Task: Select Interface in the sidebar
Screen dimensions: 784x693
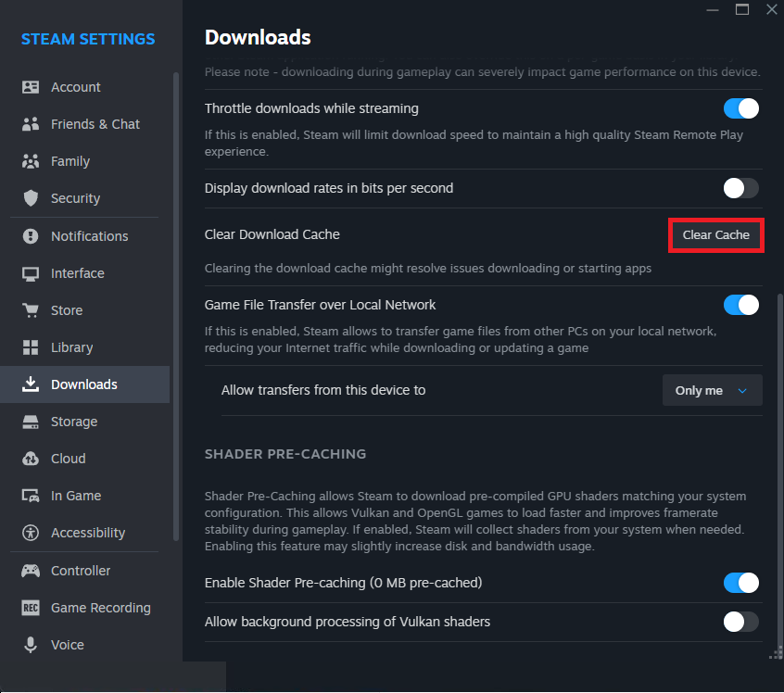Action: click(85, 273)
